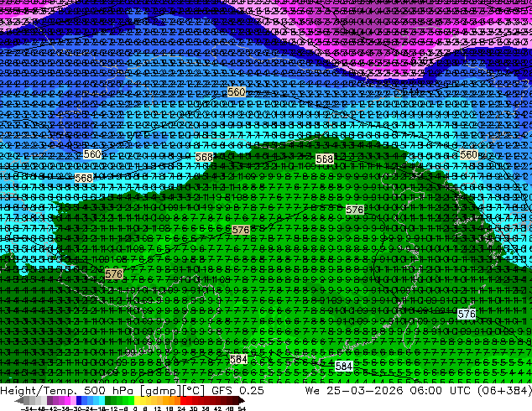This screenshot has width=532, height=411.
Task: Click the '24' color scale label
Action: pos(181,408)
